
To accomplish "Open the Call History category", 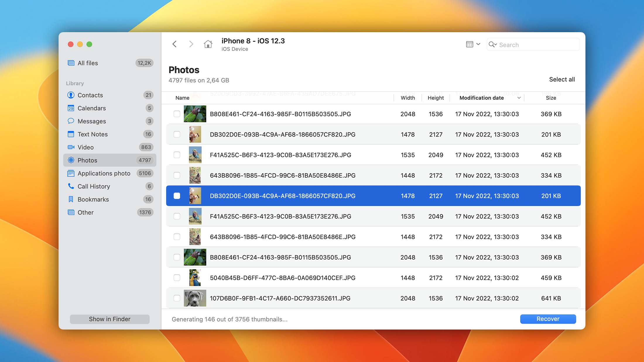I will point(110,186).
